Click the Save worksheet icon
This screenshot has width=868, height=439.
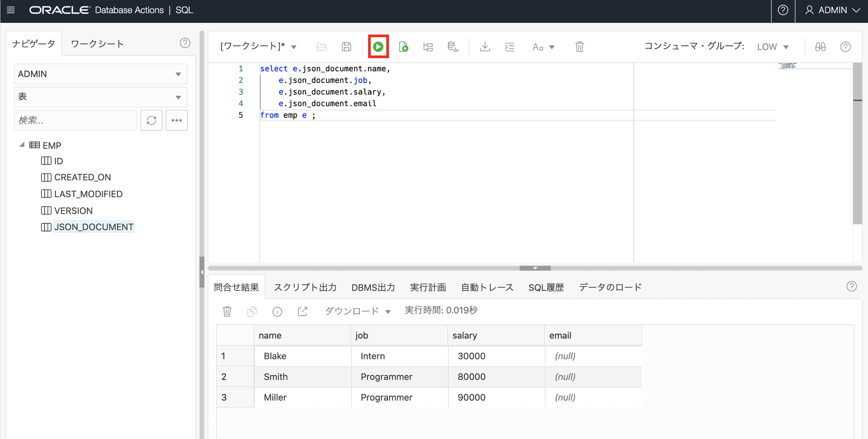[346, 47]
